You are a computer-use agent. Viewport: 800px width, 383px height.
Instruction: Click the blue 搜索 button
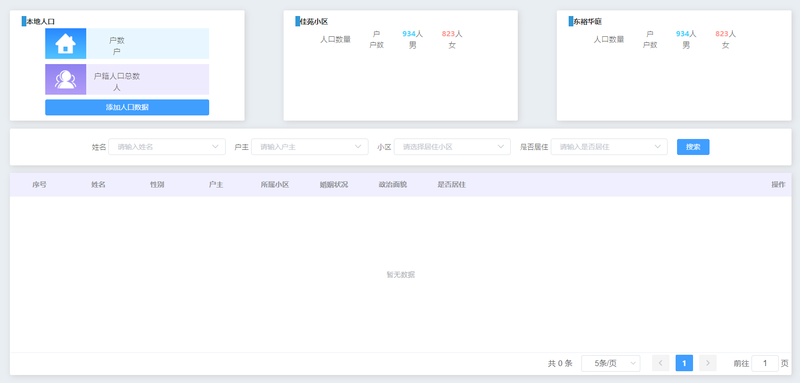pos(693,147)
